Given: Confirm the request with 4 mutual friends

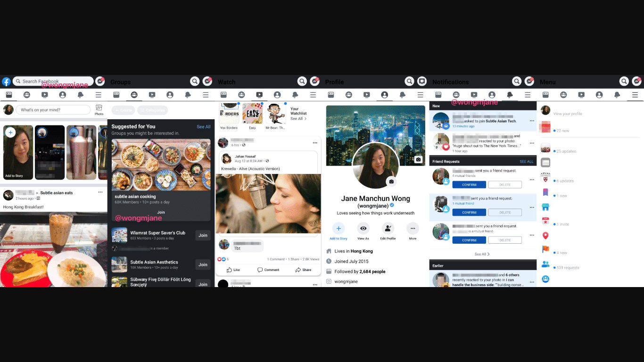Looking at the screenshot, I should 469,185.
